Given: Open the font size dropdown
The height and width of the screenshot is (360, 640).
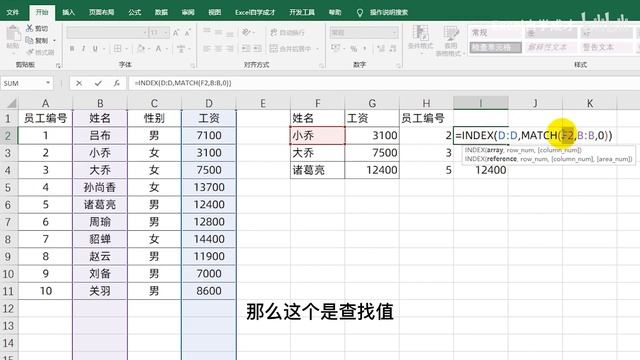Looking at the screenshot, I should (166, 32).
